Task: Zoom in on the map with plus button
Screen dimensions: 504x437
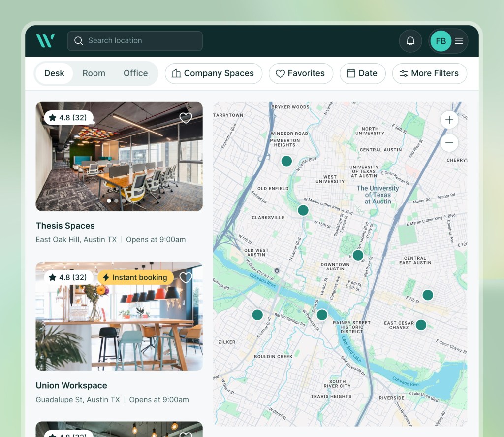Action: 449,120
